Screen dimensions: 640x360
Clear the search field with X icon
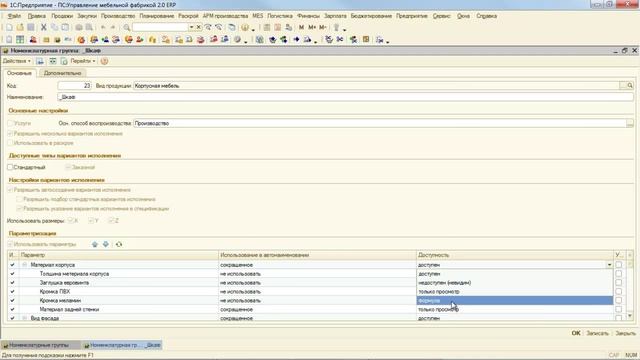[x=199, y=27]
